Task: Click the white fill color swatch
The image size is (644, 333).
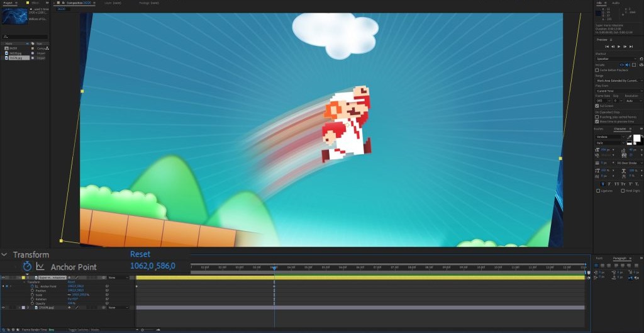Action: 637,138
